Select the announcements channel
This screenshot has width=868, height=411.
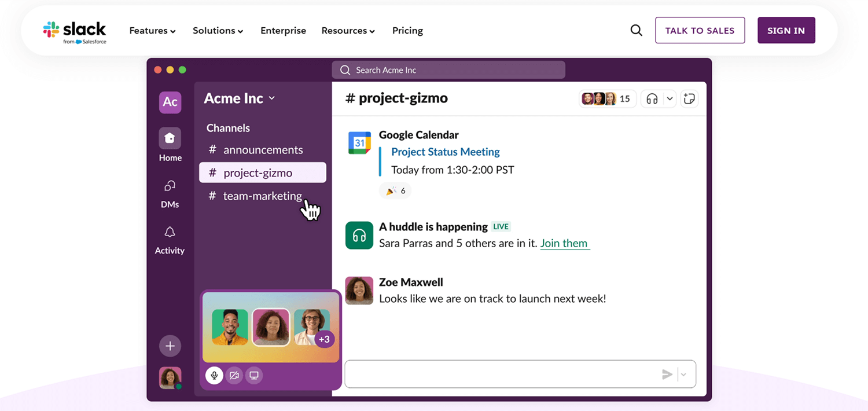point(263,150)
